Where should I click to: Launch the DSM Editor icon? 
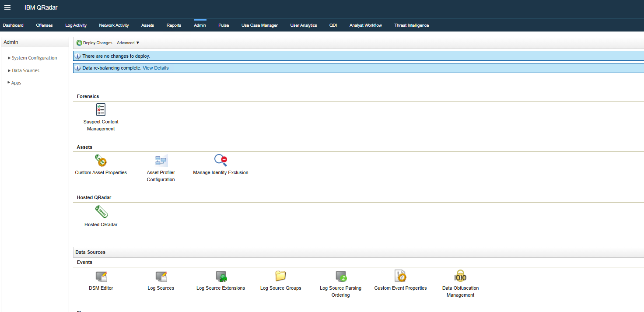coord(101,276)
